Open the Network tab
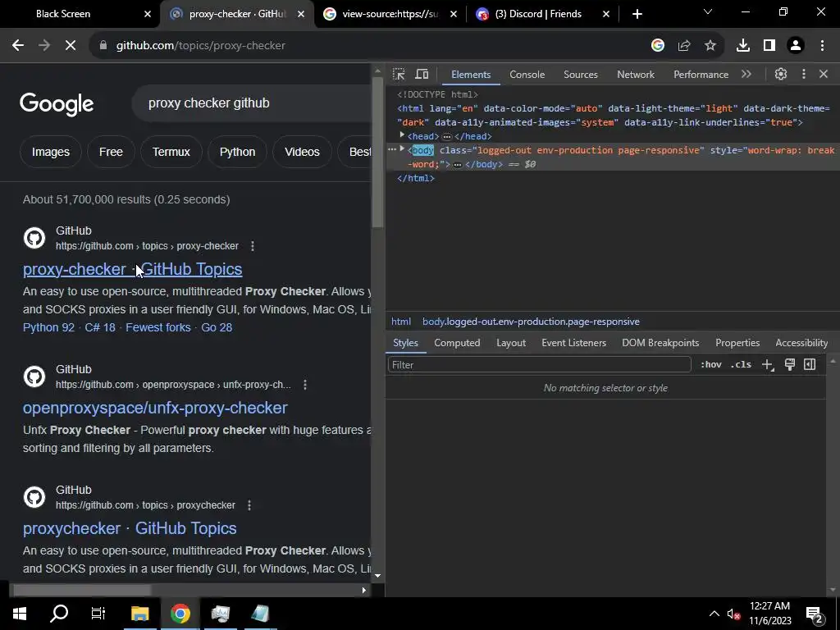Viewport: 840px width, 630px height. coord(636,75)
